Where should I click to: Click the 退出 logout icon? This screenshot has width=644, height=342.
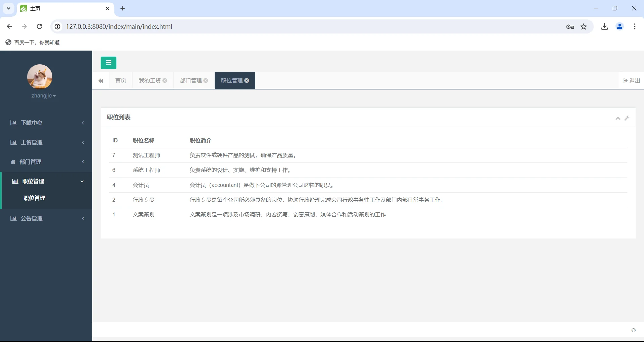click(625, 80)
